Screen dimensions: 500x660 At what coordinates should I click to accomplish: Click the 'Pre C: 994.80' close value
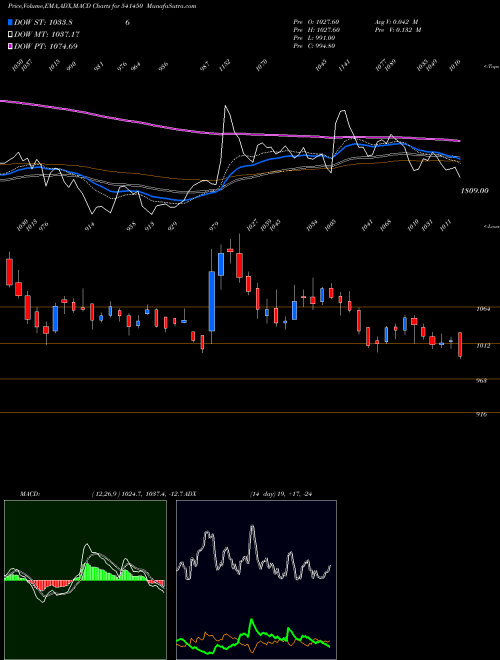click(314, 46)
